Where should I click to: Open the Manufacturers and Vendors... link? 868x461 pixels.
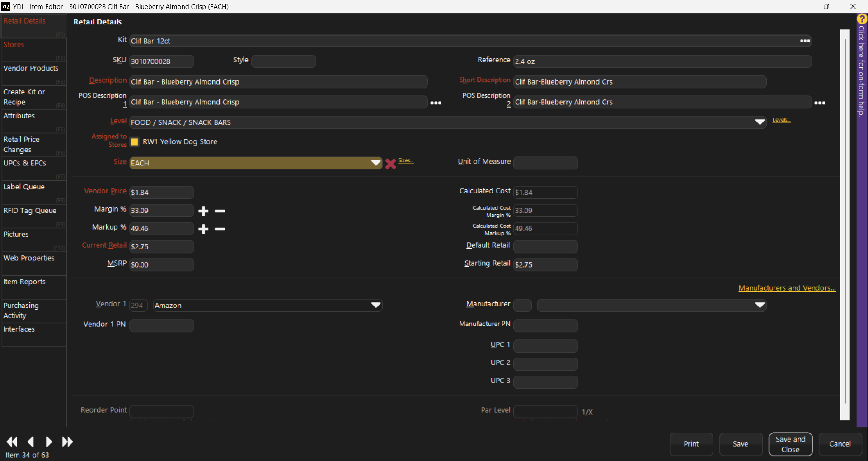coord(787,288)
